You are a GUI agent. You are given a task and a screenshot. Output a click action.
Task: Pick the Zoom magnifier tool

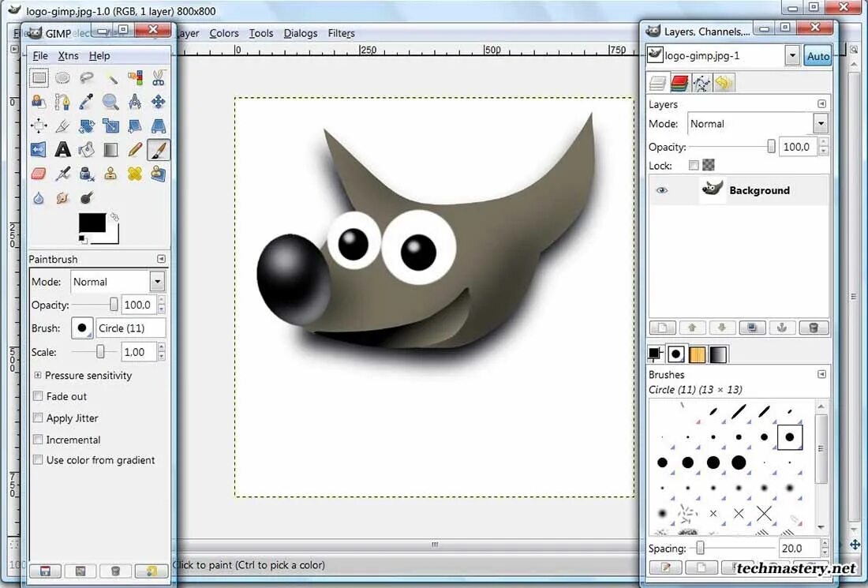pyautogui.click(x=110, y=102)
